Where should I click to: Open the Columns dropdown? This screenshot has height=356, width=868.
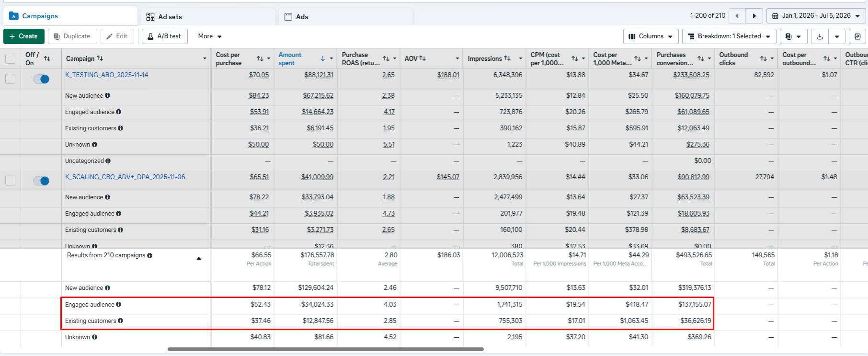coord(651,36)
